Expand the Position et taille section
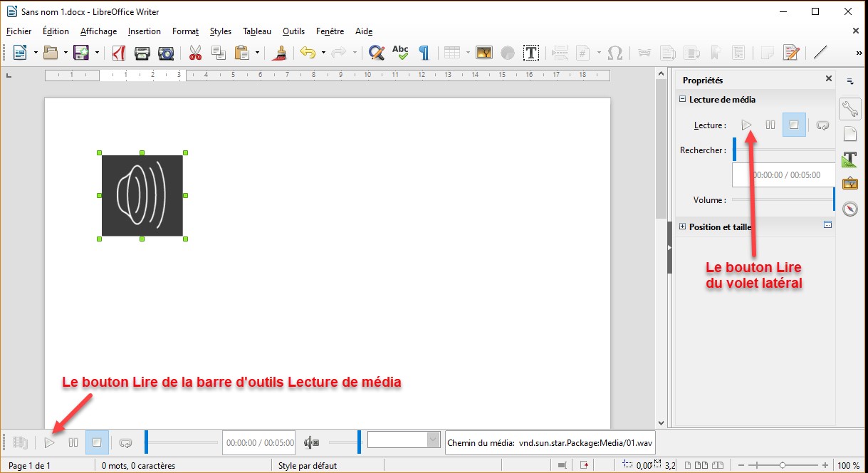This screenshot has height=473, width=868. (682, 227)
